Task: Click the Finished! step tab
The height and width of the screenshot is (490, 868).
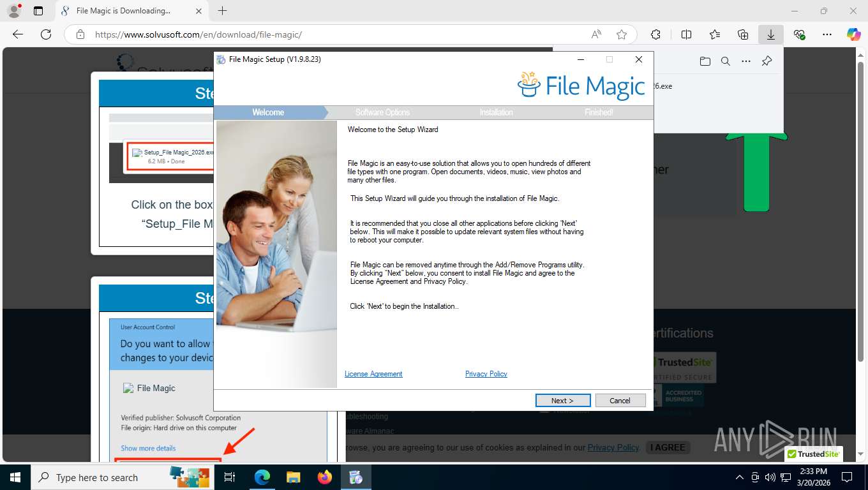Action: point(599,112)
